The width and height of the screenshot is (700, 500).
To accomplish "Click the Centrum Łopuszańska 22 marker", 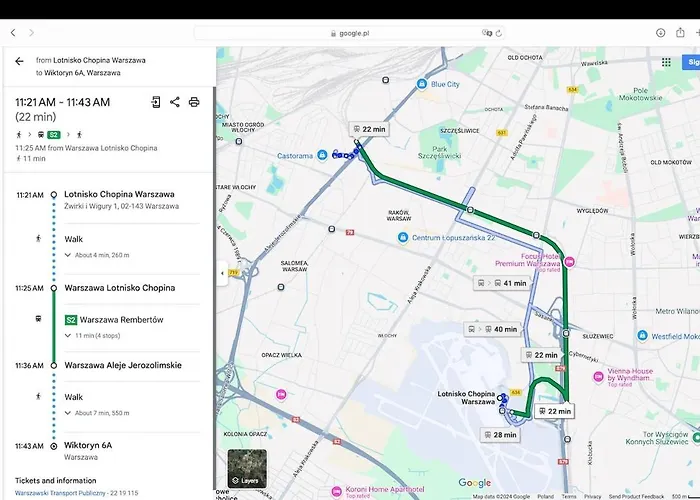I will tap(402, 237).
